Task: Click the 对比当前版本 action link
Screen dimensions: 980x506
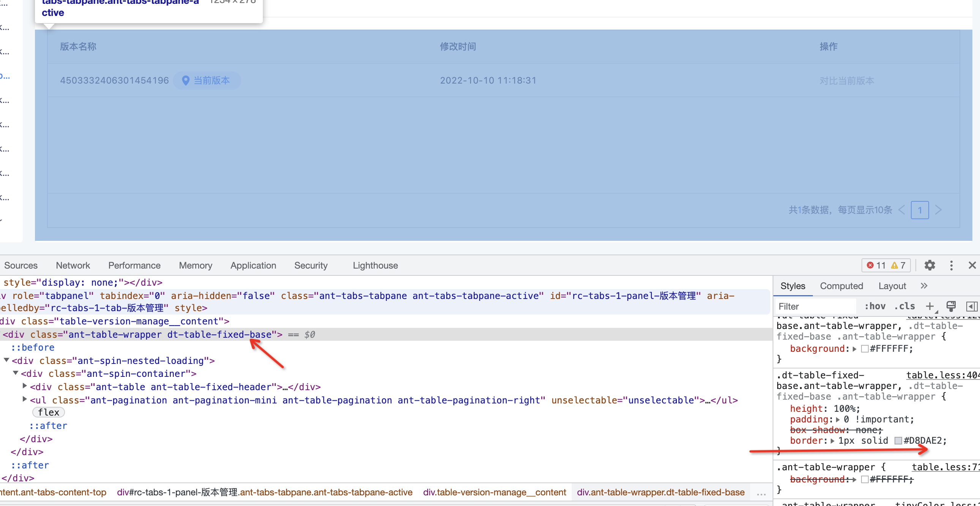Action: click(x=847, y=80)
